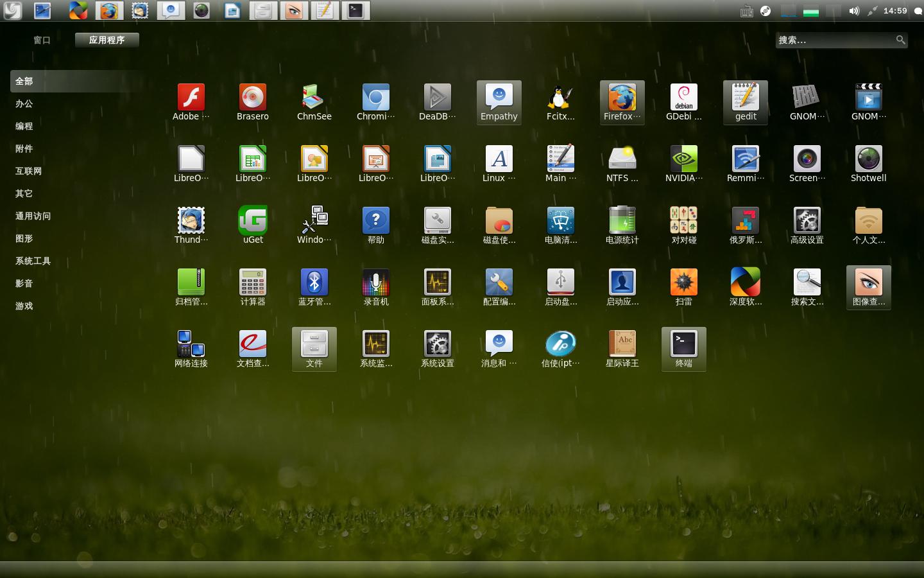Launch 图像查看器 image viewer in grid
The height and width of the screenshot is (578, 924).
coord(869,287)
